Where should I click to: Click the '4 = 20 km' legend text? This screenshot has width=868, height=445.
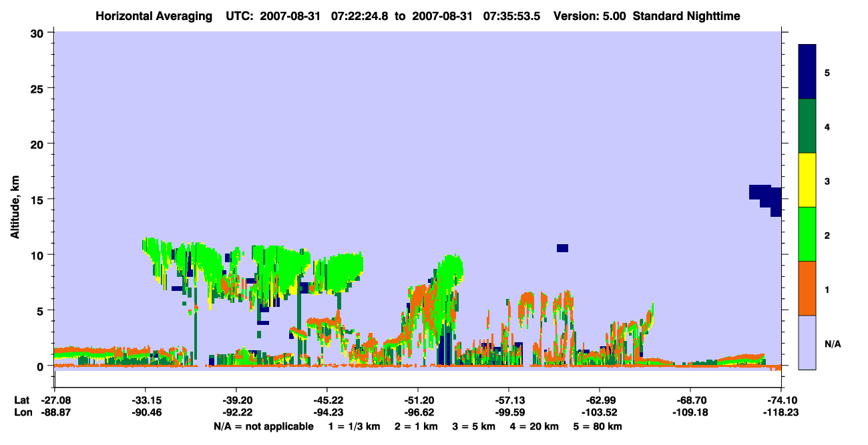(535, 426)
